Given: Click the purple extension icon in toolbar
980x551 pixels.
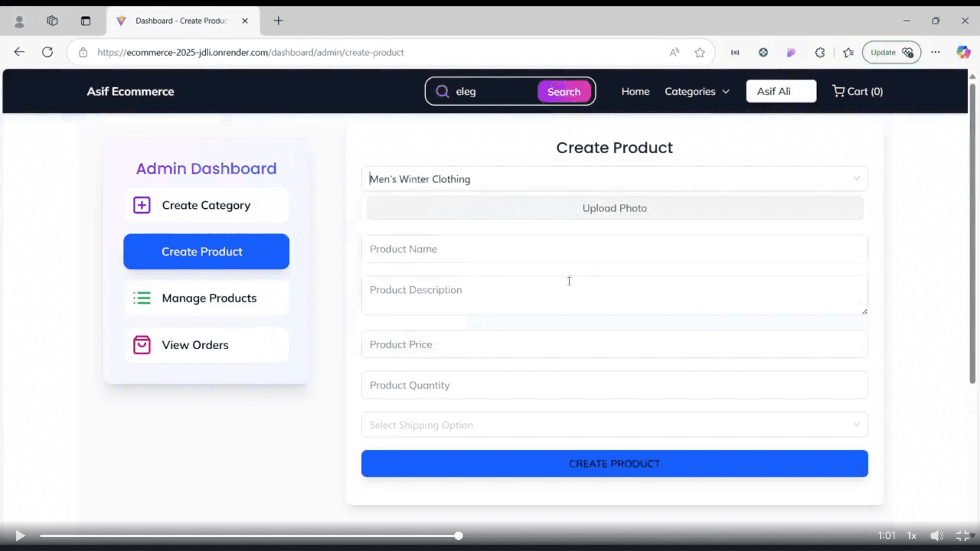Looking at the screenshot, I should (x=791, y=53).
